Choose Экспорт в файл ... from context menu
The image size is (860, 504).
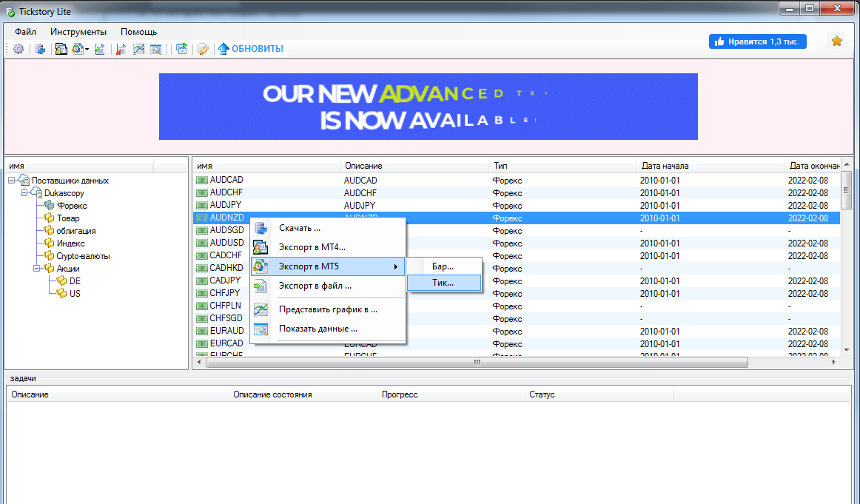(x=328, y=286)
